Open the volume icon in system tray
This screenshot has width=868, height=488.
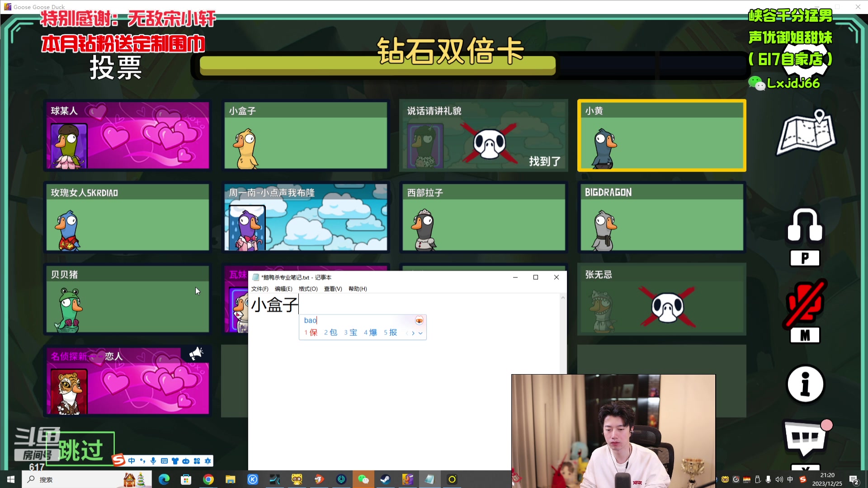coord(779,479)
